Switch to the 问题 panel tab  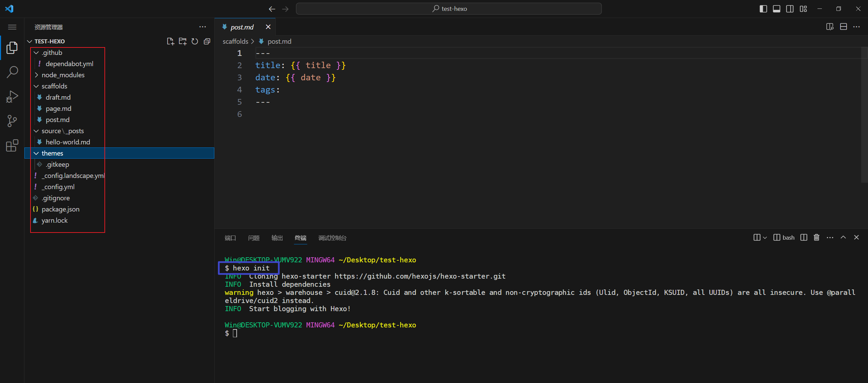pyautogui.click(x=254, y=238)
